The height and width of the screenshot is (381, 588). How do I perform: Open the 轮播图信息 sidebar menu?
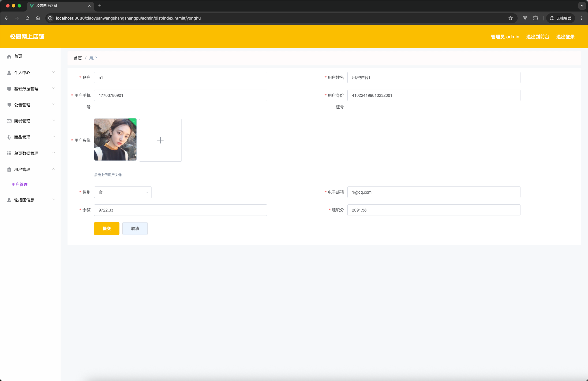pos(30,200)
